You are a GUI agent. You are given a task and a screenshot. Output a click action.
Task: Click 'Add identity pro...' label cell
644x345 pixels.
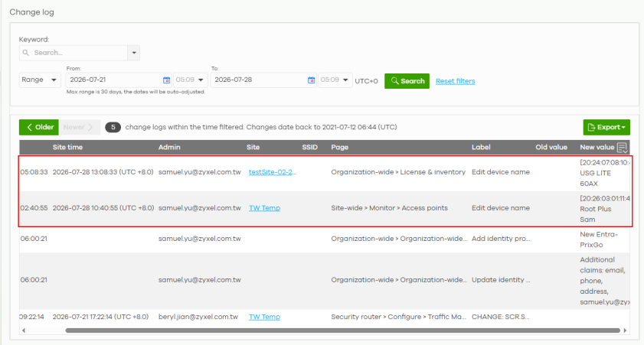(501, 239)
